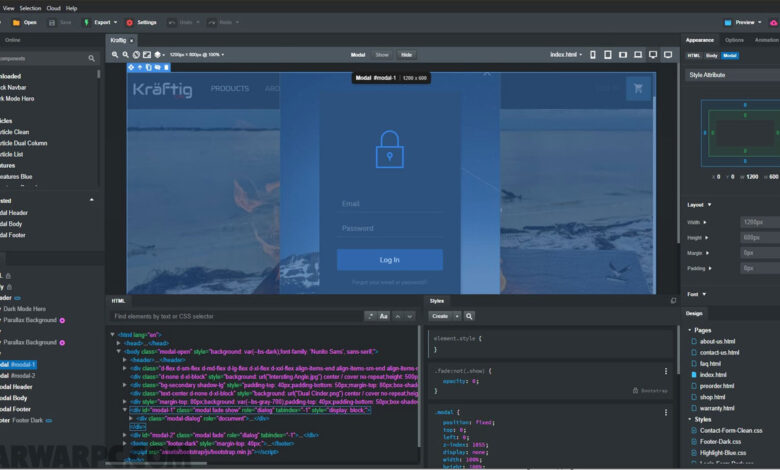Click pop-out icon in Styles panel corner
780x470 pixels.
[x=673, y=300]
